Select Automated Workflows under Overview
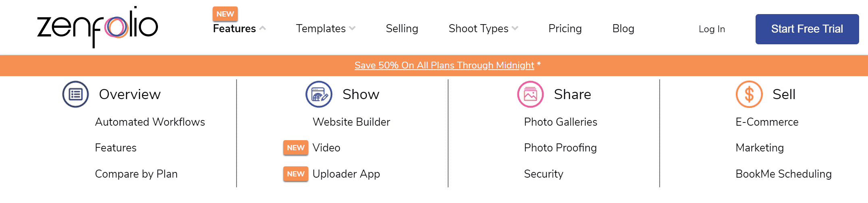 150,122
